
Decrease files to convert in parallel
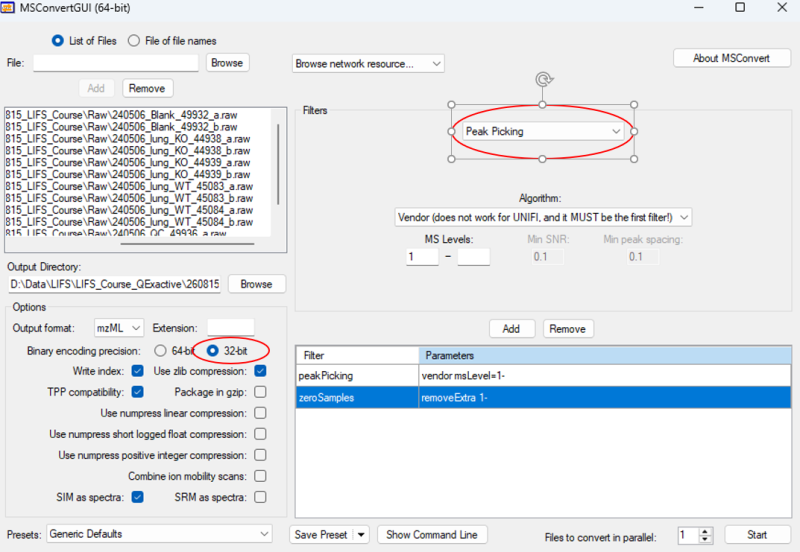click(705, 539)
